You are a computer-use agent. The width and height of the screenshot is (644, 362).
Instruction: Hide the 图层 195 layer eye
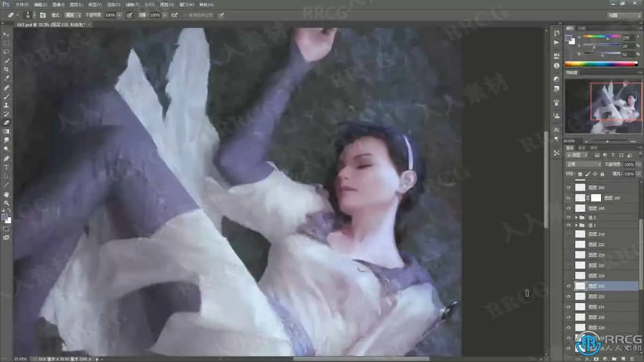tap(568, 208)
